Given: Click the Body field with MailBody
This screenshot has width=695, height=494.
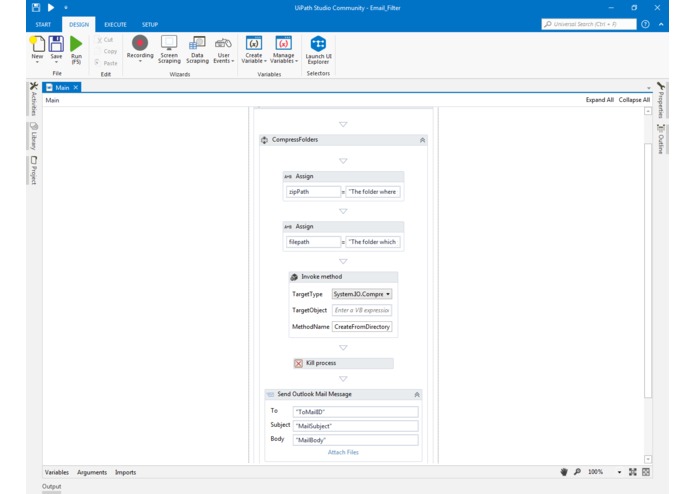Looking at the screenshot, I should point(355,440).
